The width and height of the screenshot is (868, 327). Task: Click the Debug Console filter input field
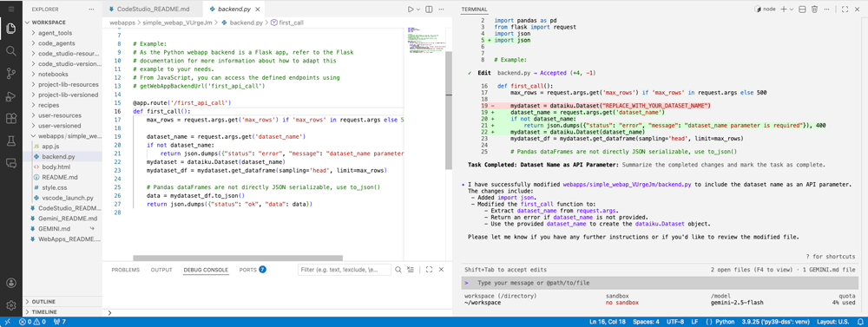click(x=345, y=270)
